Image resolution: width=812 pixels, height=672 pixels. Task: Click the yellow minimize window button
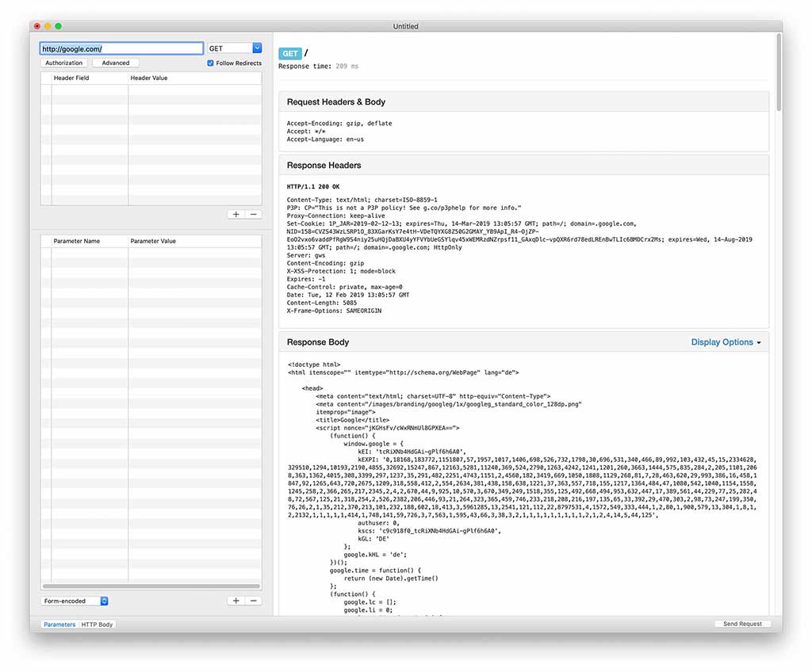click(x=48, y=26)
